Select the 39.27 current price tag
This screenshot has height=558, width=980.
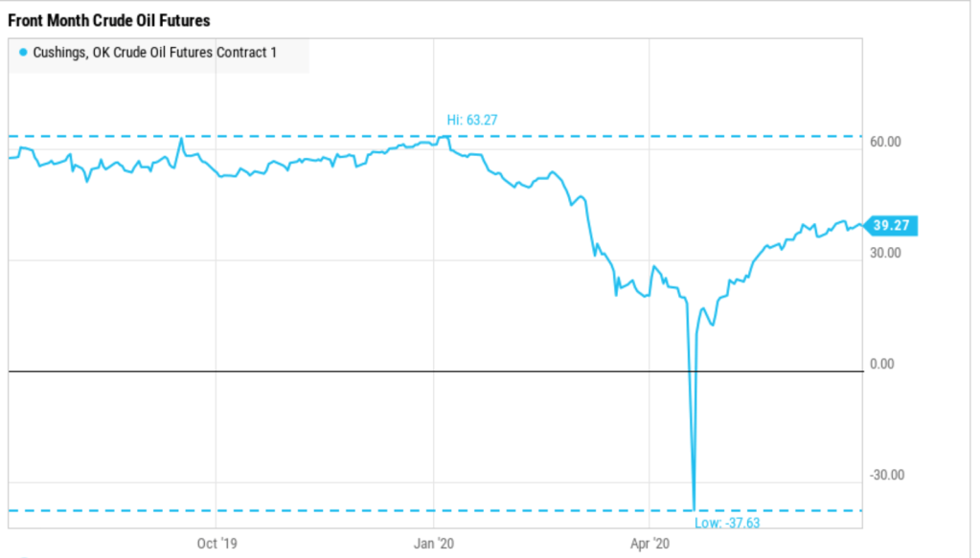[891, 226]
